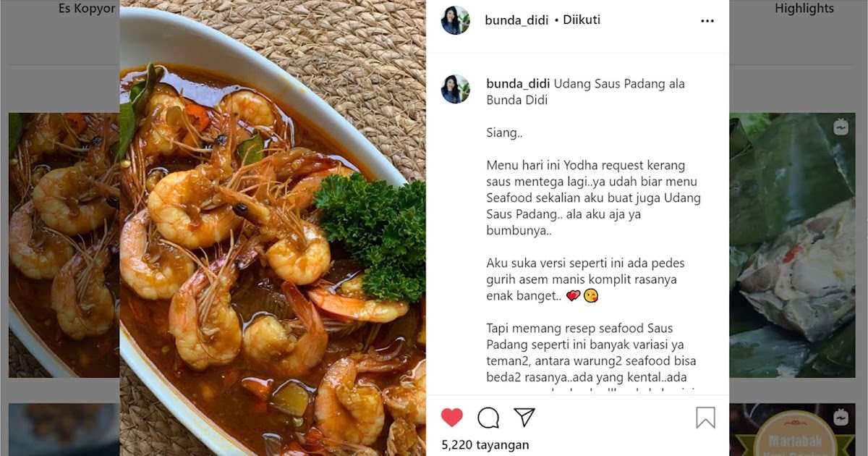
Task: Open banana leaf dish thumbnail on right
Action: pos(792,245)
